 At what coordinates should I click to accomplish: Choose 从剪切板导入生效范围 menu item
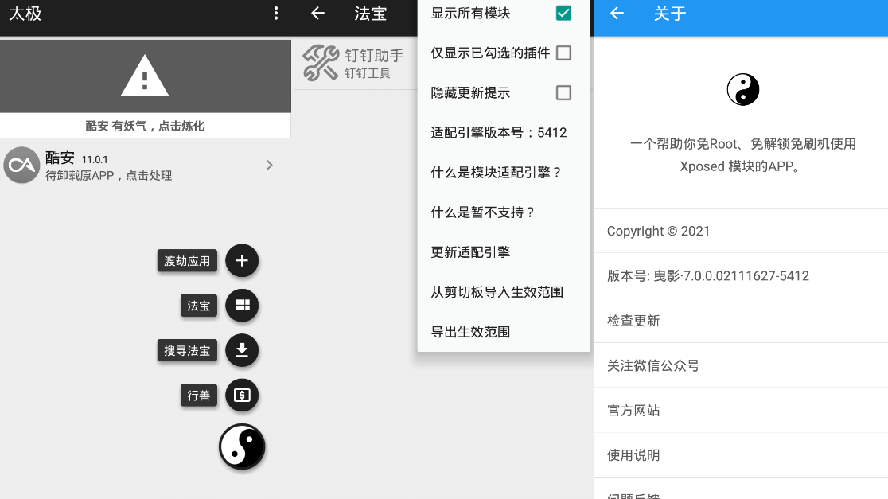pos(503,292)
